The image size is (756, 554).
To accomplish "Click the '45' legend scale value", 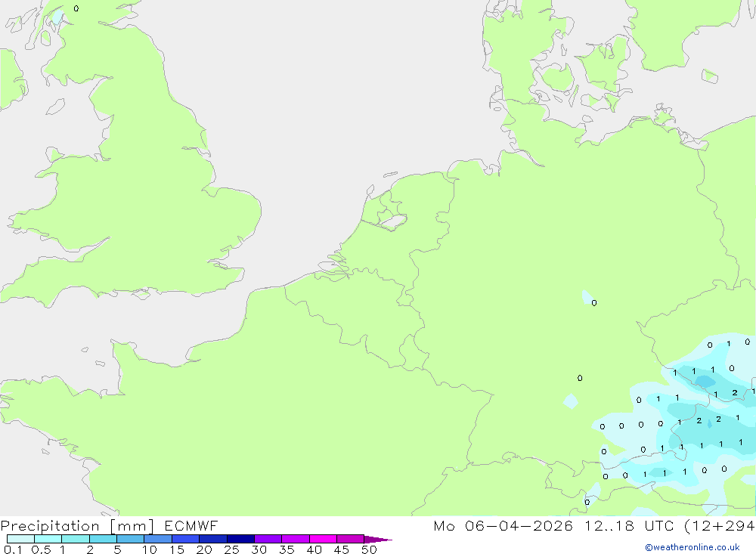I will (342, 549).
